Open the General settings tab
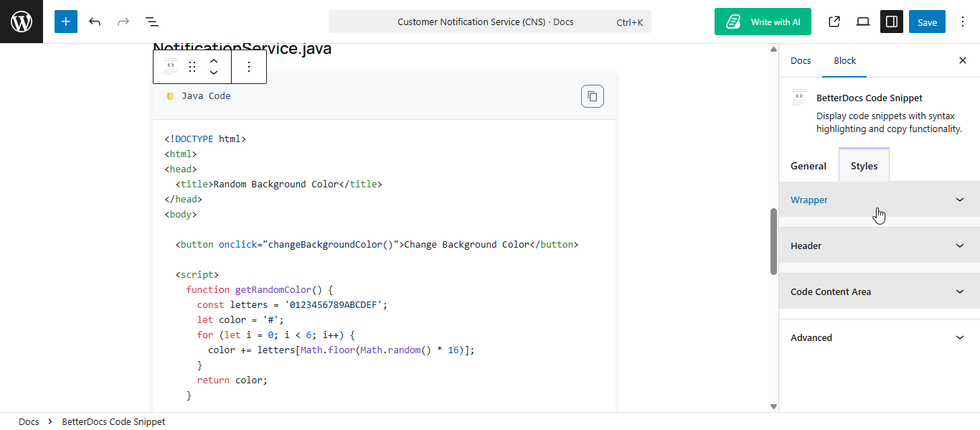Screen dimensions: 980x430 tap(809, 166)
